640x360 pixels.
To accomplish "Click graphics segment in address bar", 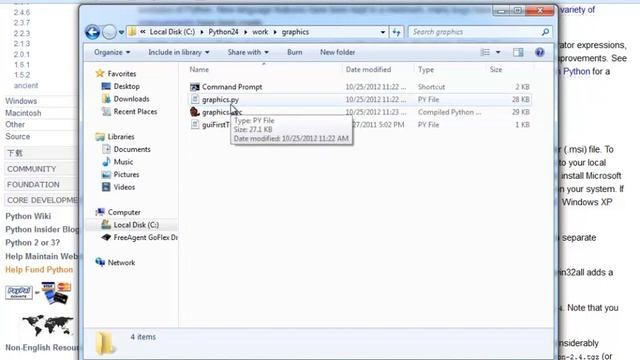I will point(295,32).
